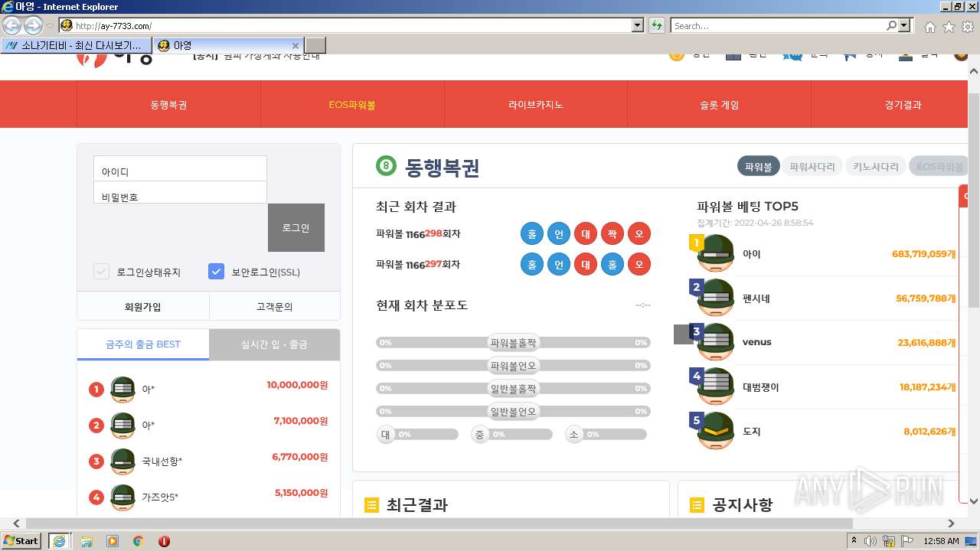Go back with the browser Back arrow
The width and height of the screenshot is (980, 551).
(x=12, y=25)
